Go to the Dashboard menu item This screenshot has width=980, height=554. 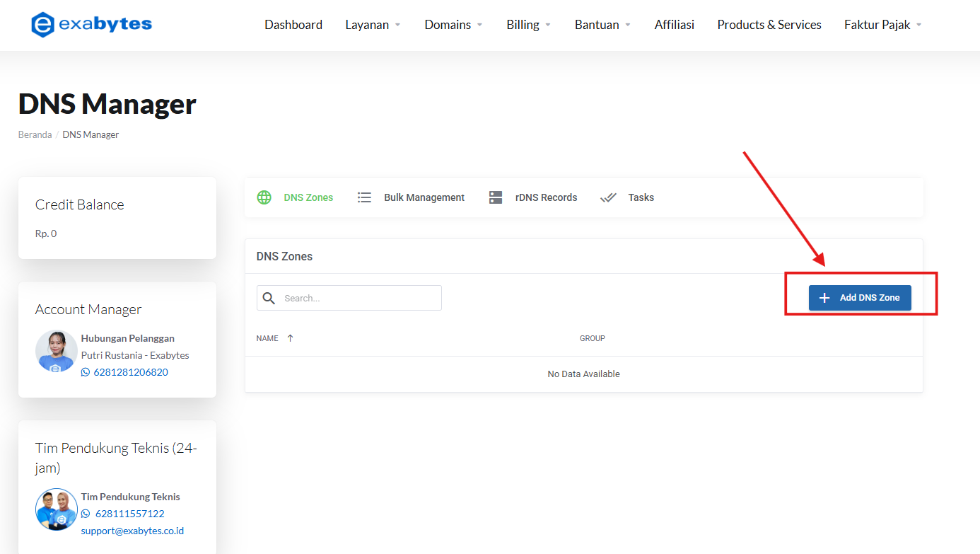293,24
